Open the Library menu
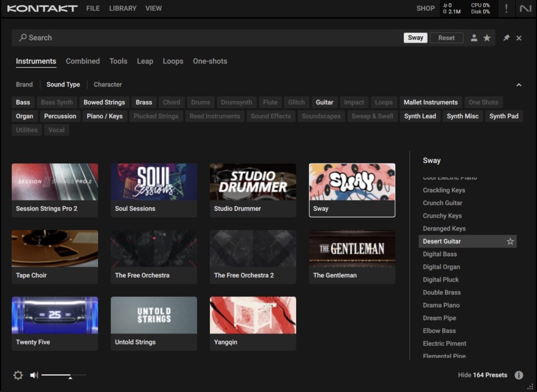This screenshot has height=392, width=537. (x=122, y=8)
